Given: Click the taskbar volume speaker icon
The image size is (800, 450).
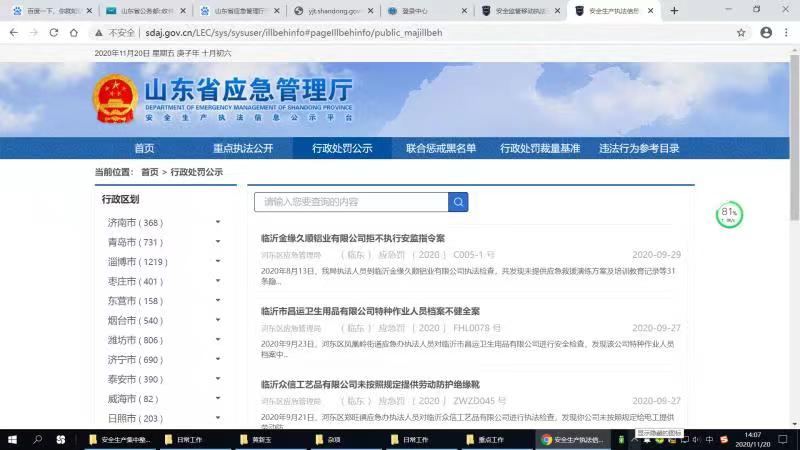Looking at the screenshot, I should point(696,439).
